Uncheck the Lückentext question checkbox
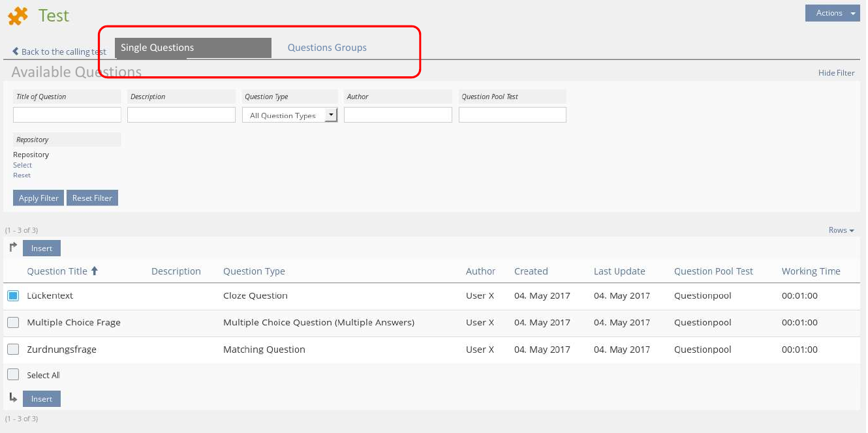Screen dimensions: 868x433 click(x=13, y=295)
